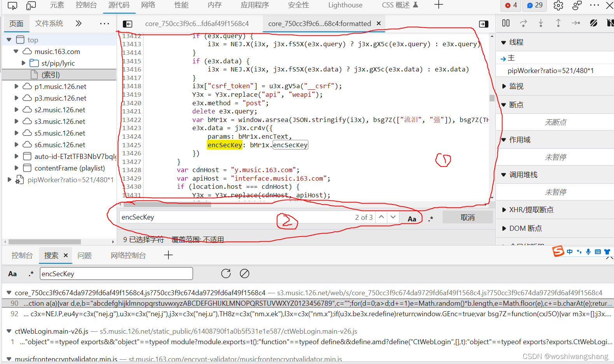Collapse the 调用堆栈 section
The image size is (614, 364).
tap(504, 175)
